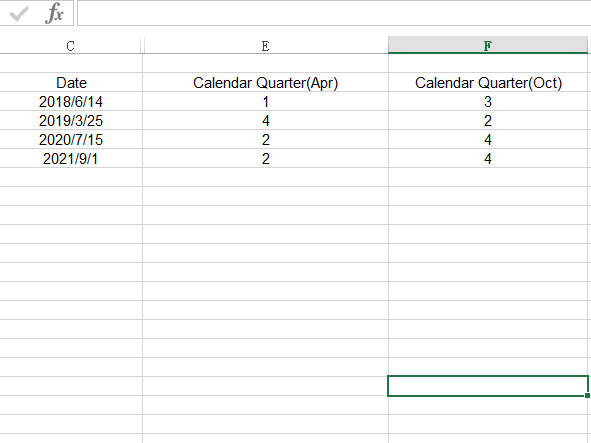The image size is (591, 443).
Task: Select the cell containing 2020/7/15
Action: (x=71, y=139)
